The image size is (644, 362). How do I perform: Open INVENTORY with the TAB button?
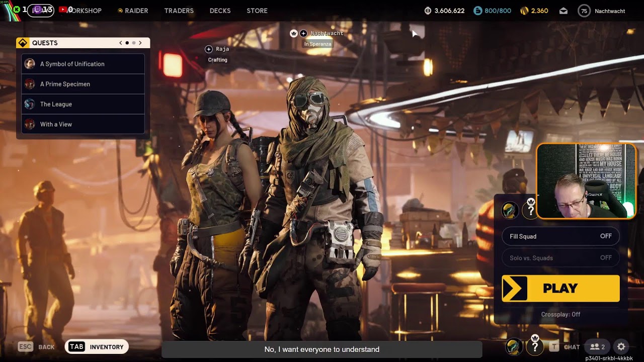coord(97,347)
